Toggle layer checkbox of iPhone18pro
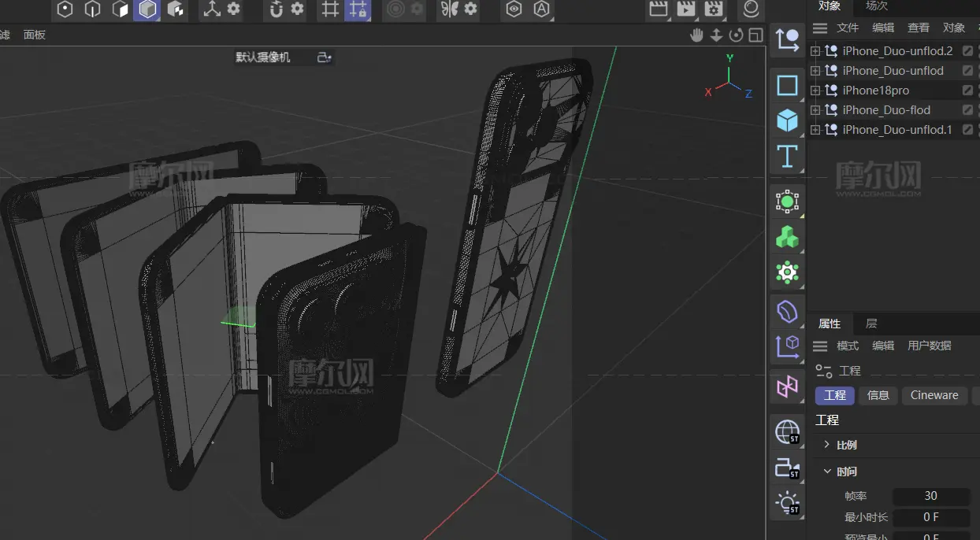 967,91
